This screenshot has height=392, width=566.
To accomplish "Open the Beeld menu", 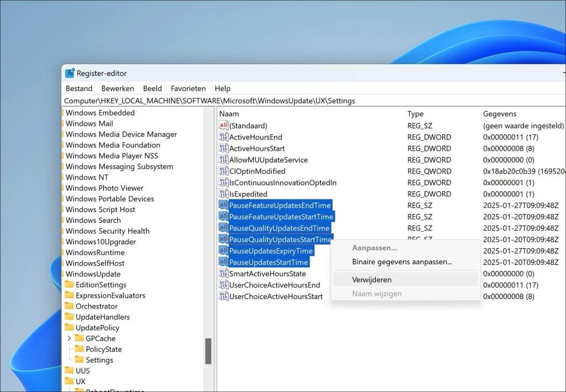I will click(x=153, y=88).
